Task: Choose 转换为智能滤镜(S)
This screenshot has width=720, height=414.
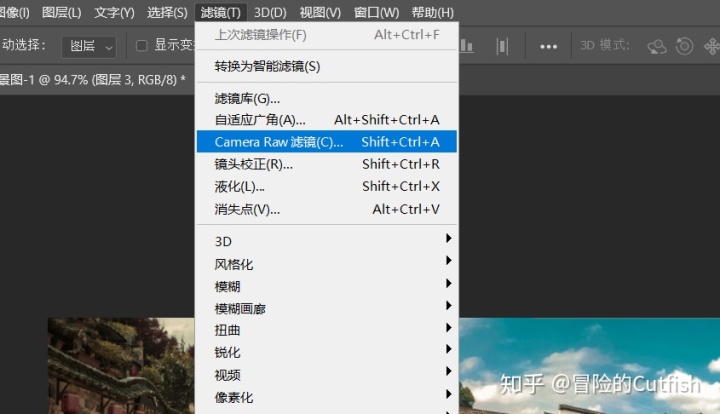Action: [x=326, y=67]
